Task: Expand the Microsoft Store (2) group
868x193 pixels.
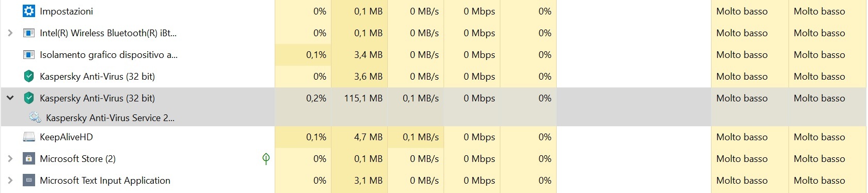Action: [10, 159]
